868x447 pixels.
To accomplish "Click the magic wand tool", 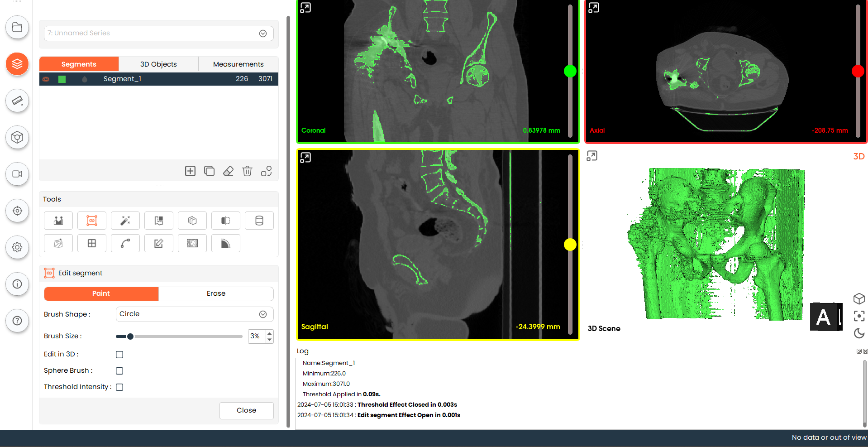I will (125, 221).
